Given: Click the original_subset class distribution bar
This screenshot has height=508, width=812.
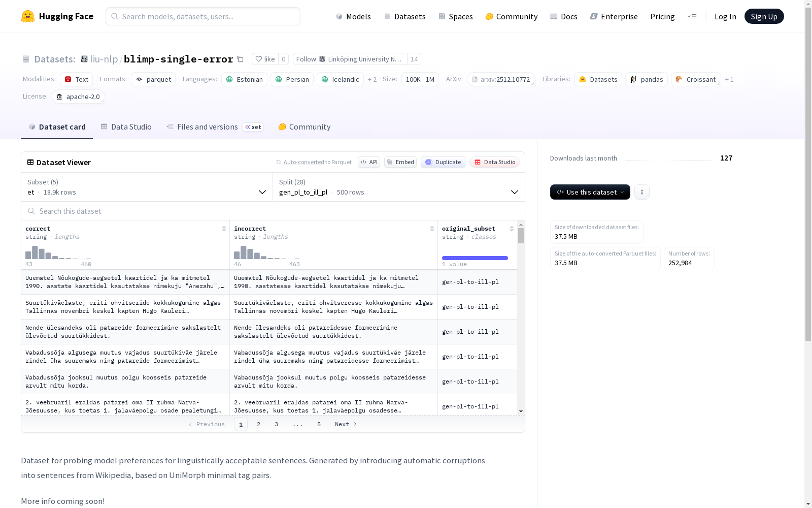Looking at the screenshot, I should [x=475, y=258].
